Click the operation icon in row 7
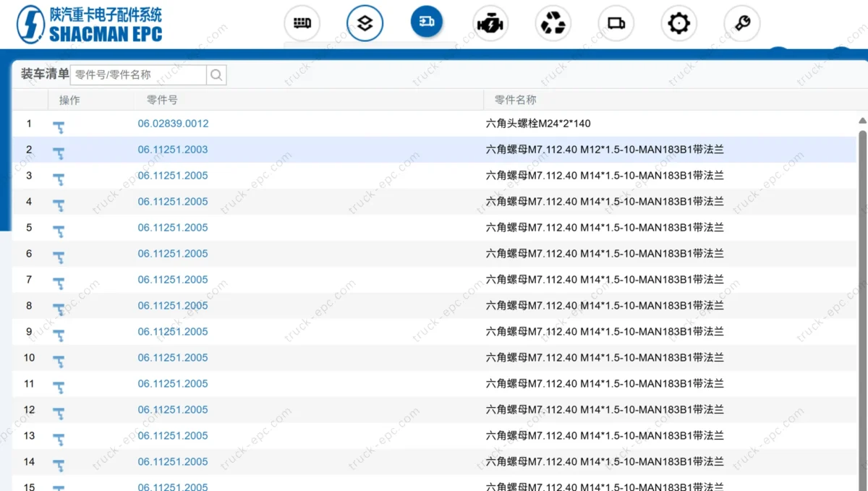This screenshot has height=491, width=868. coord(59,283)
